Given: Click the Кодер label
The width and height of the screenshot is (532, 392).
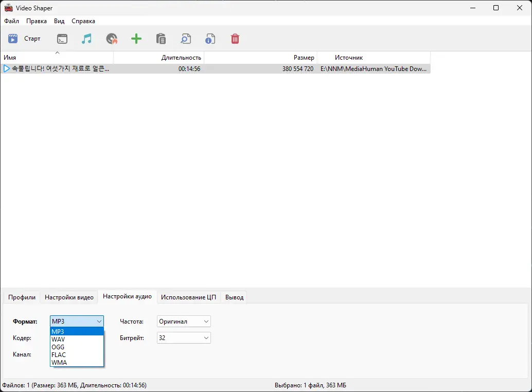Looking at the screenshot, I should click(22, 338).
